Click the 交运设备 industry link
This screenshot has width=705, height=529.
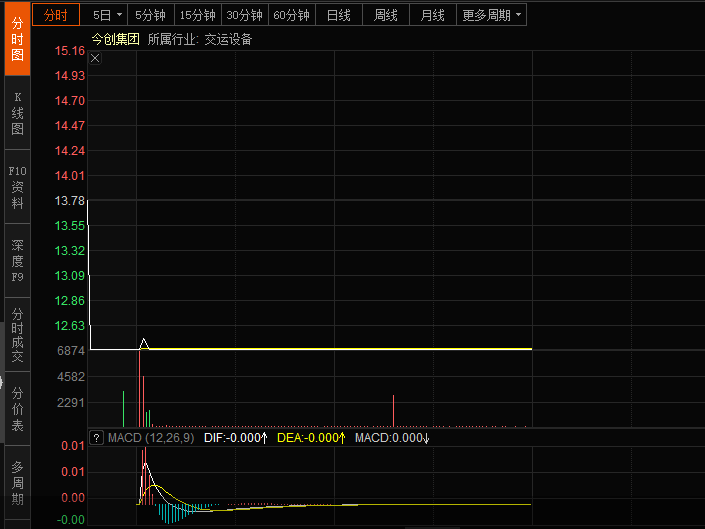tap(228, 39)
